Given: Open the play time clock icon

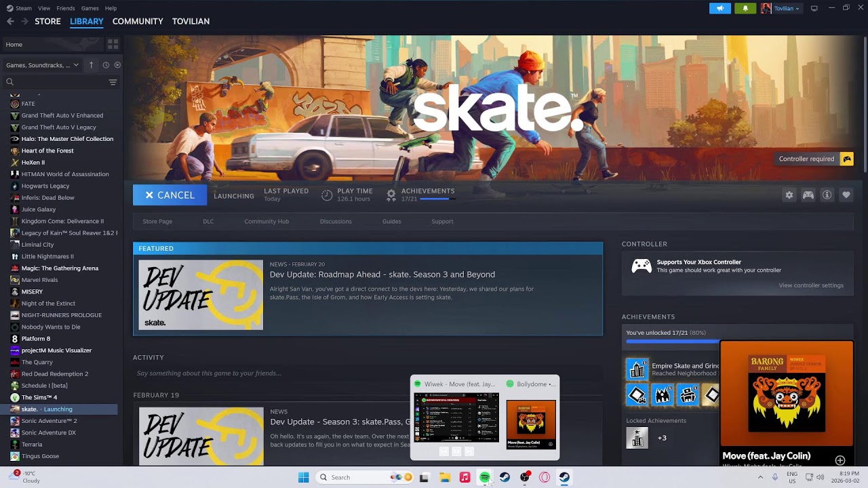Looking at the screenshot, I should click(327, 195).
